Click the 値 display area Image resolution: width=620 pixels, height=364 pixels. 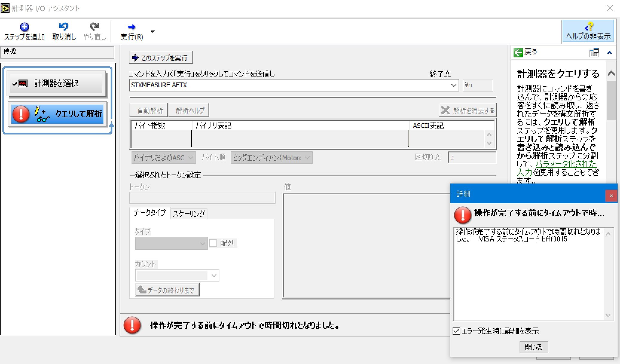pos(366,246)
